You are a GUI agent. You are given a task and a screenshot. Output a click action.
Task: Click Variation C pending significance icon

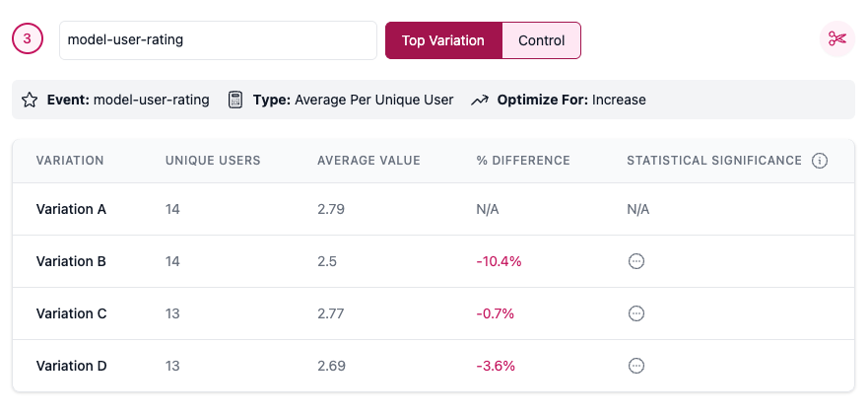click(636, 313)
